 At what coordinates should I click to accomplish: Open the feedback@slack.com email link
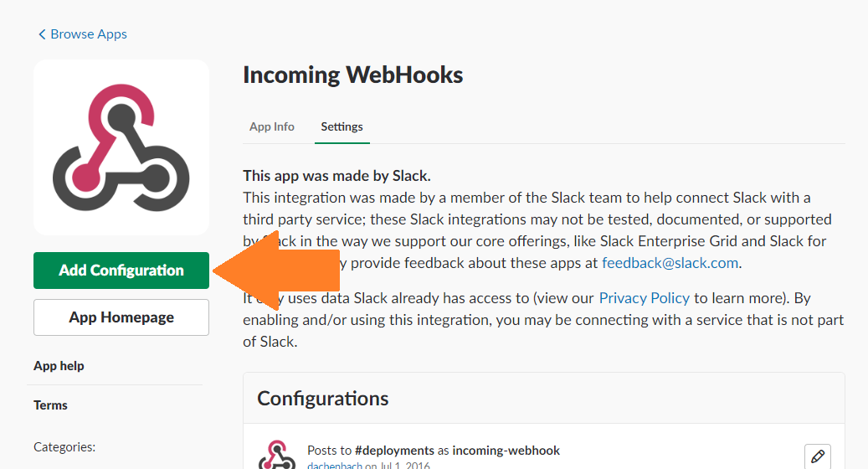tap(670, 262)
